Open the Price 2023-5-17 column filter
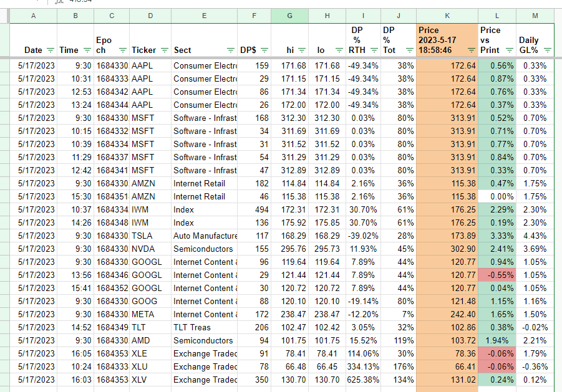 pyautogui.click(x=472, y=50)
